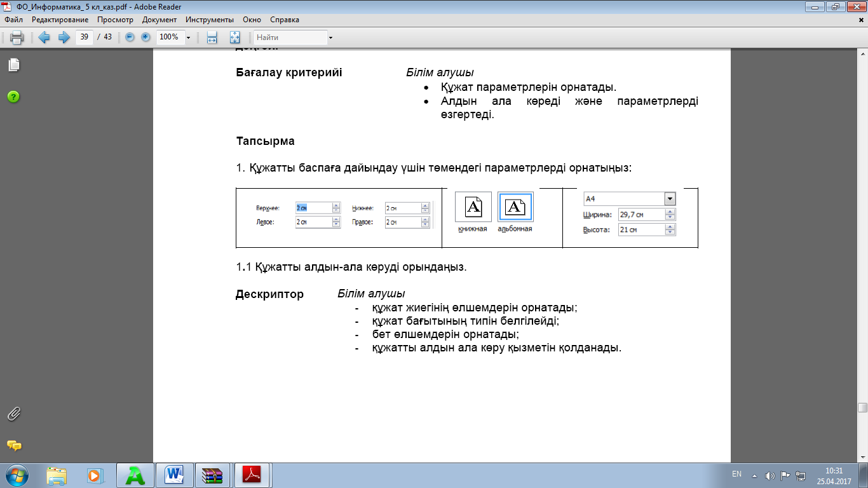This screenshot has height=488, width=868.
Task: Click the heading 'Дескриптор'
Action: tap(269, 295)
